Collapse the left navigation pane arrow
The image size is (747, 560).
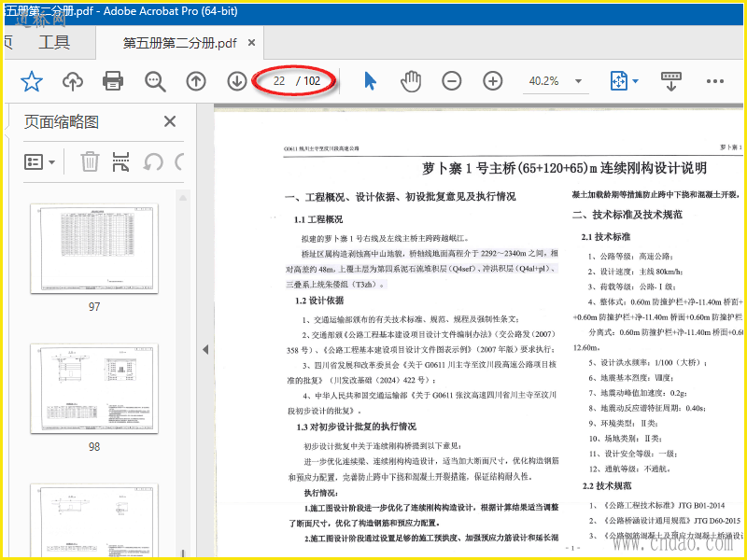205,349
